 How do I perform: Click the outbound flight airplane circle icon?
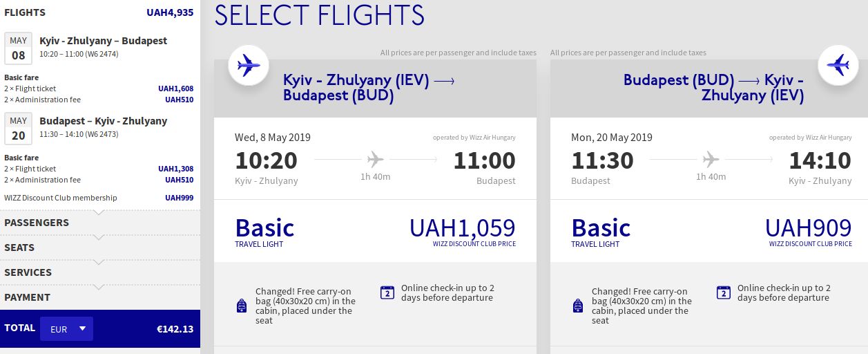tap(248, 65)
